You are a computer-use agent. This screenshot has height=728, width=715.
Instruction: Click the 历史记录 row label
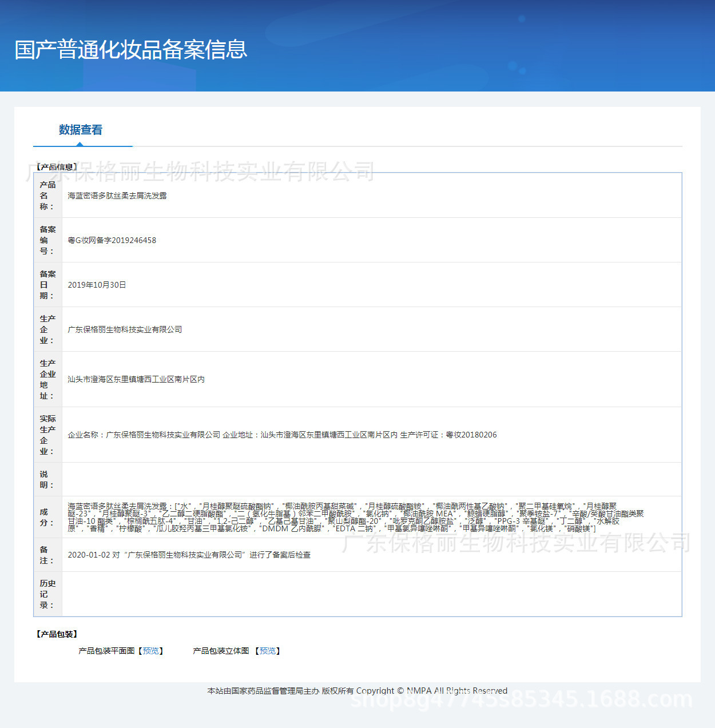(x=47, y=594)
